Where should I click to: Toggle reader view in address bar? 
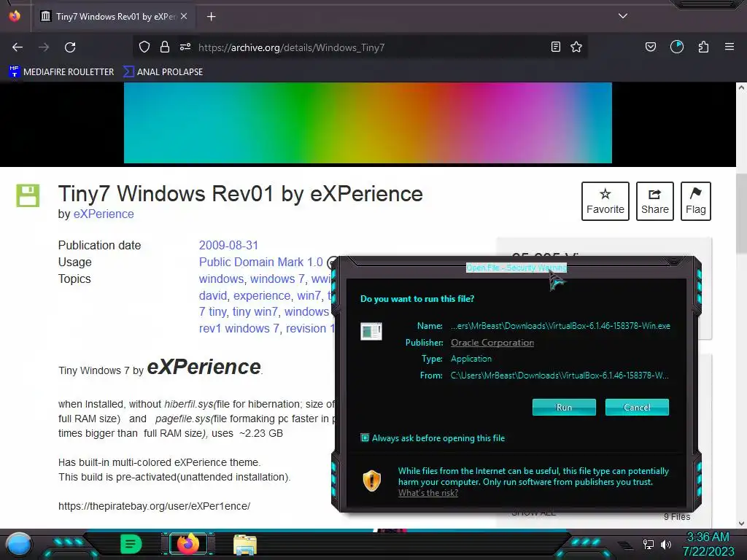[555, 47]
